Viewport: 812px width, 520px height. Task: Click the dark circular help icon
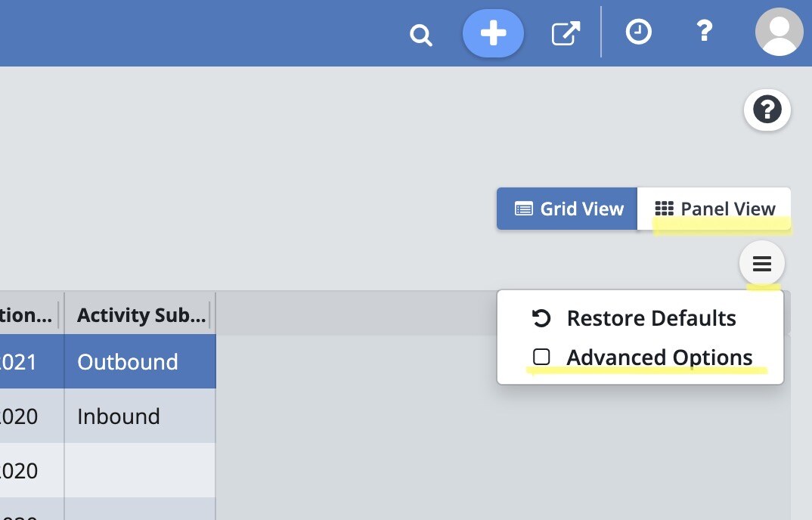767,111
